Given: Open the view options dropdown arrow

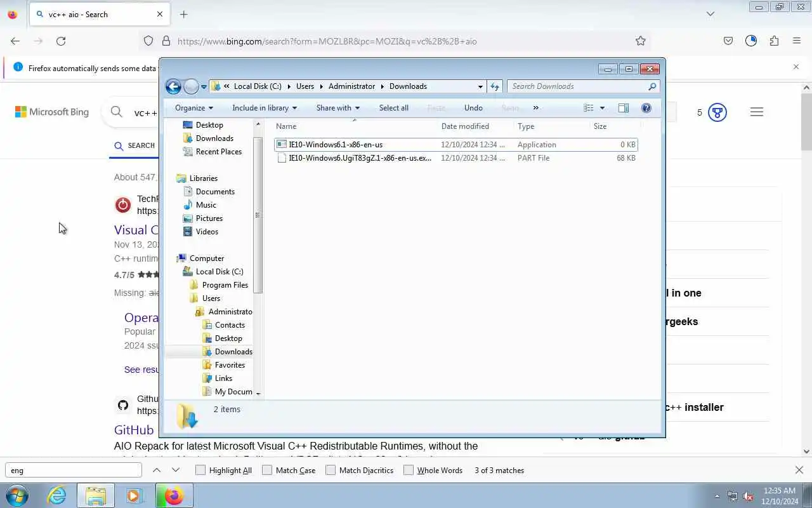Looking at the screenshot, I should (x=602, y=108).
